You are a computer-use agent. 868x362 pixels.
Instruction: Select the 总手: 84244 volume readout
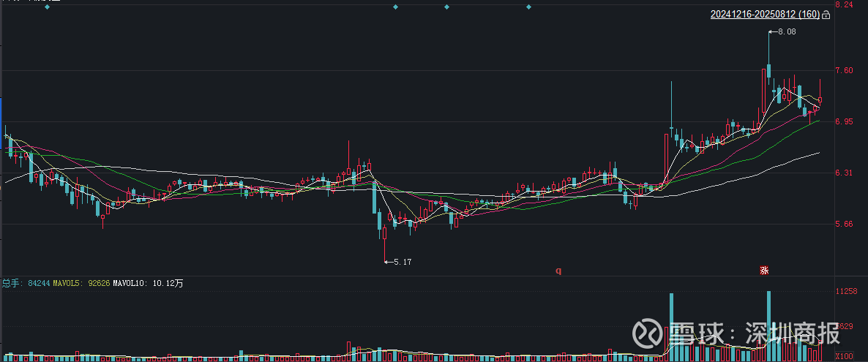click(x=26, y=283)
